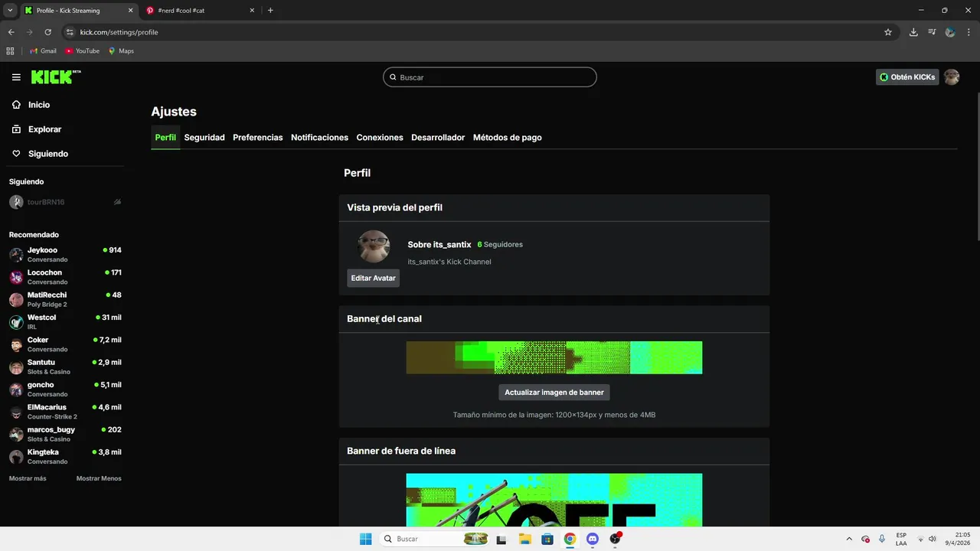This screenshot has height=551, width=980.
Task: Click "Sobre its_santix" profile heading
Action: (x=439, y=245)
